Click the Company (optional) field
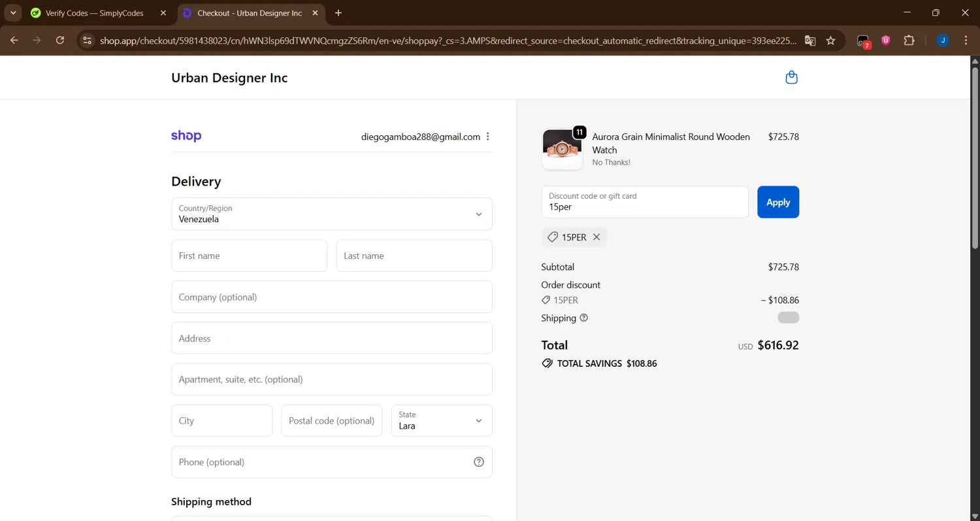Image resolution: width=980 pixels, height=521 pixels. 332,297
